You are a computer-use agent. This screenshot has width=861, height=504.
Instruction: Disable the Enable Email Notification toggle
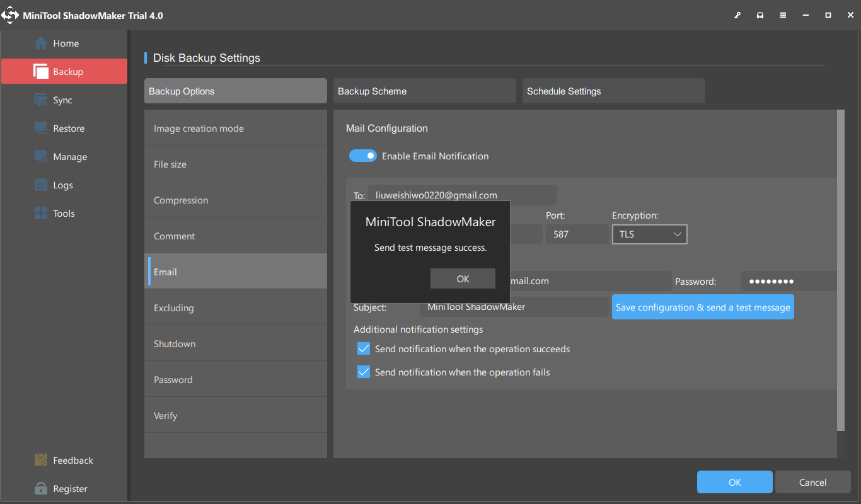pyautogui.click(x=363, y=156)
